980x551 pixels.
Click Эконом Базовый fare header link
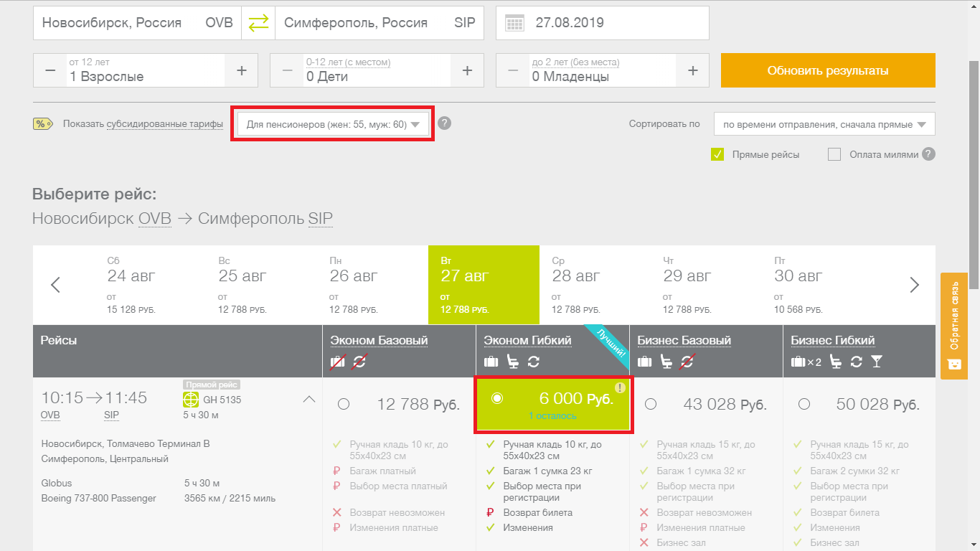point(379,340)
